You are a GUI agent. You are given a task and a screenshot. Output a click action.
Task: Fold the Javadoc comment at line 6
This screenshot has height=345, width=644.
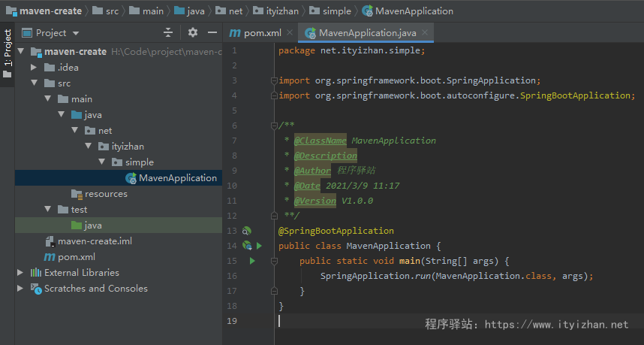click(x=274, y=126)
